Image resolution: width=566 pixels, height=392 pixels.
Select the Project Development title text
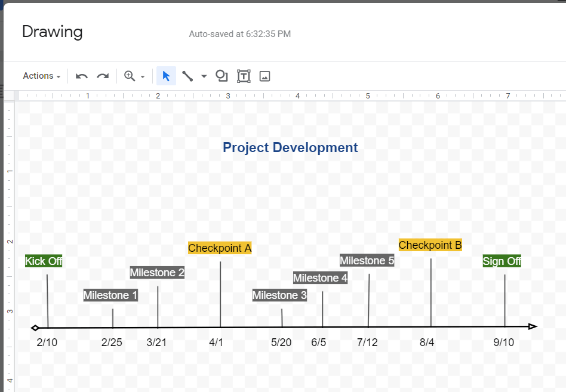(290, 147)
